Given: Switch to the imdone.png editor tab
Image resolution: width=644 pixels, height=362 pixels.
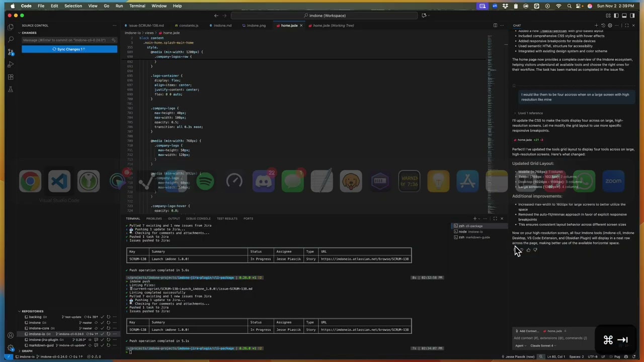Looking at the screenshot, I should pos(254,25).
